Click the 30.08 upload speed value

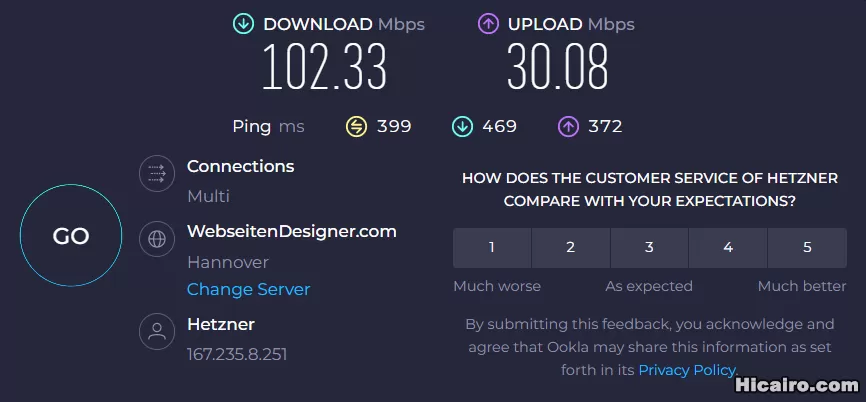tap(557, 69)
